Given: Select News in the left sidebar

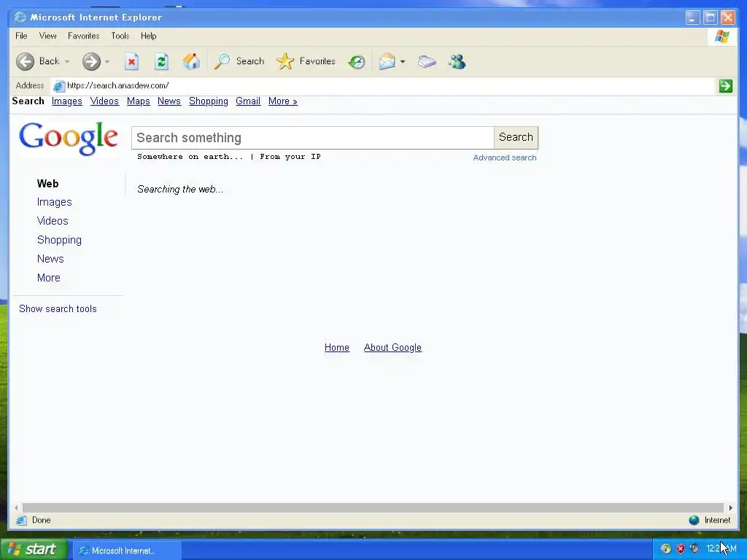Looking at the screenshot, I should [50, 259].
